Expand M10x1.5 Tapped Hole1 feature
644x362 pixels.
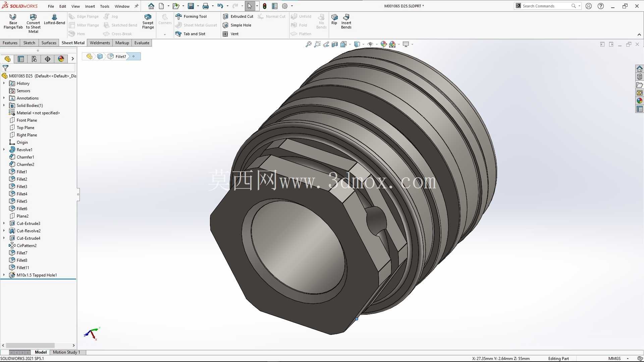[x=4, y=275]
